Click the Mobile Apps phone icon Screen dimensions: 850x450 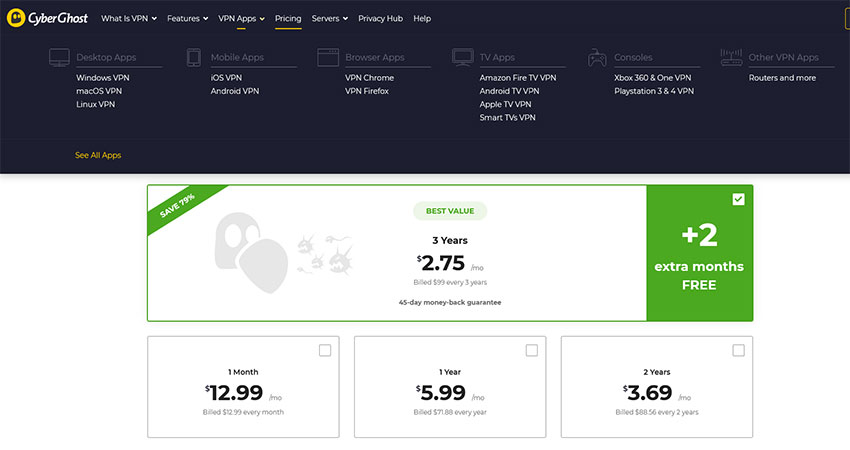[x=194, y=57]
